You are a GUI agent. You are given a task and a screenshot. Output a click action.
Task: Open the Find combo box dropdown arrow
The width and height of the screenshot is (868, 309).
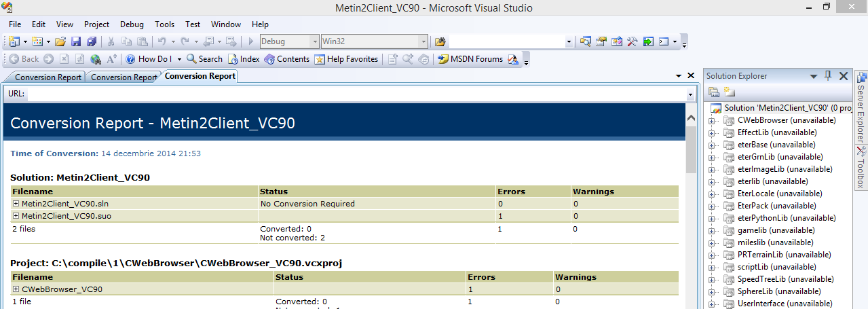point(569,41)
